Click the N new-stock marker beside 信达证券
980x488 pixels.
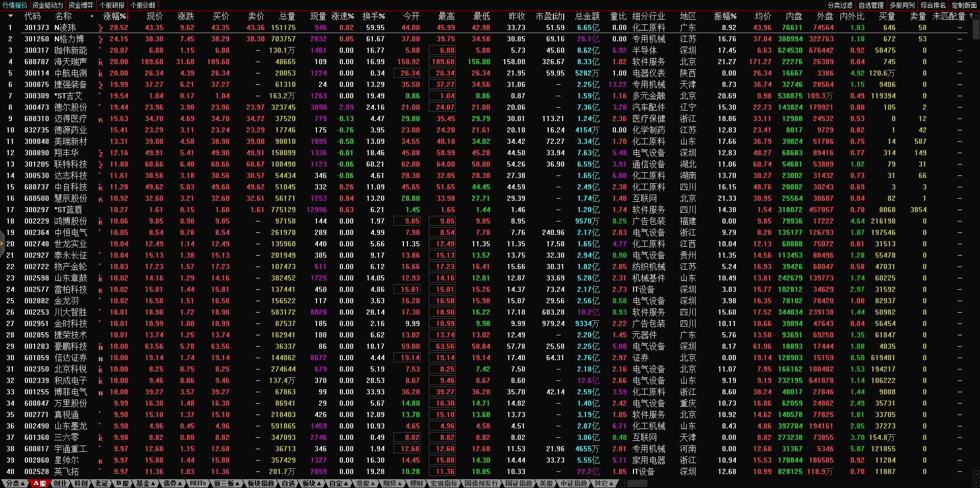click(100, 359)
